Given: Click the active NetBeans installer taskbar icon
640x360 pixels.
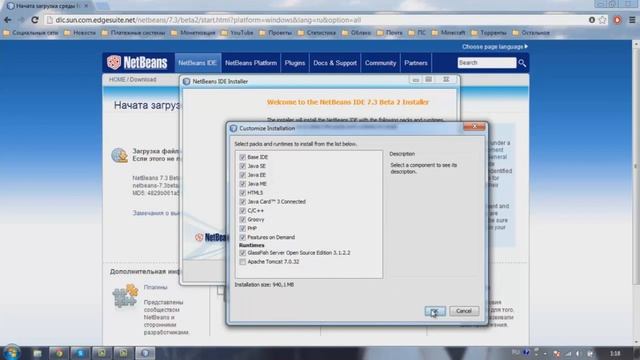Looking at the screenshot, I should coord(145,353).
